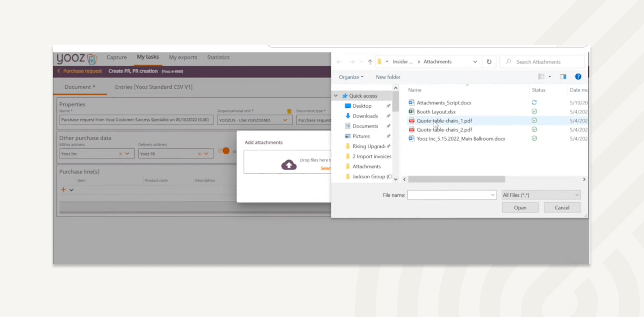Click New folder button

[x=388, y=77]
